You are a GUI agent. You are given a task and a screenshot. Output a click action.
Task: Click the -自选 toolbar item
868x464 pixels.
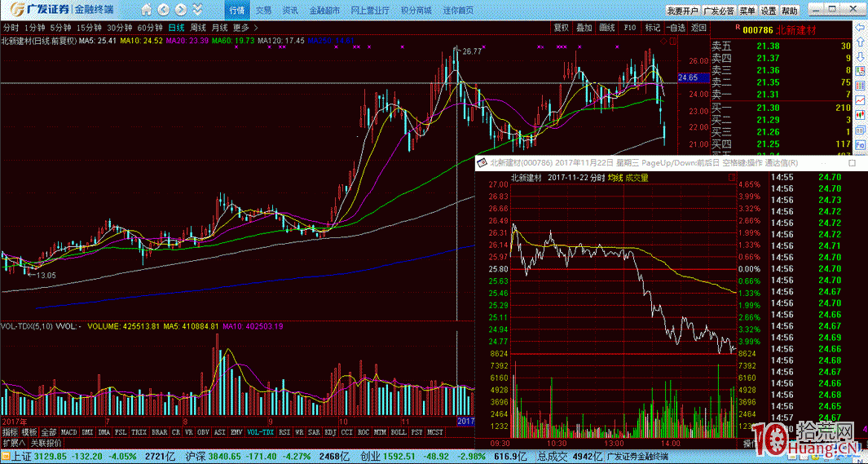(x=676, y=28)
